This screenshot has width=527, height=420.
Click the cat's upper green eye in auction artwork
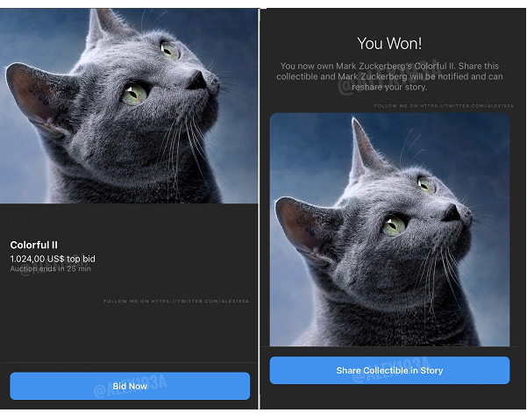pos(169,50)
